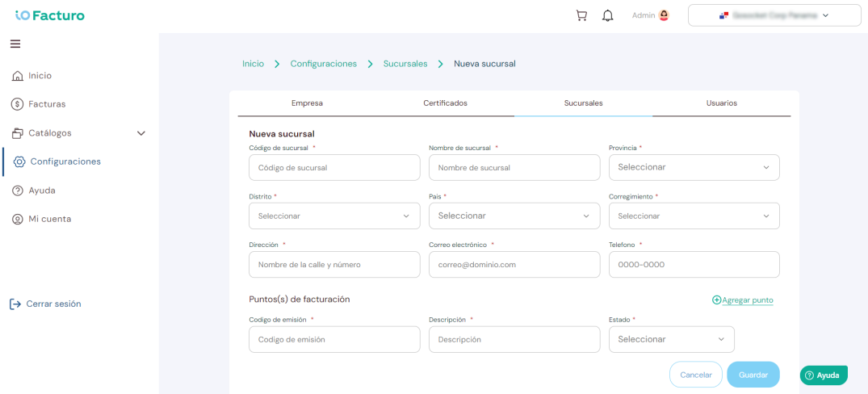
Task: Focus the Código de sucursal field
Action: click(334, 167)
